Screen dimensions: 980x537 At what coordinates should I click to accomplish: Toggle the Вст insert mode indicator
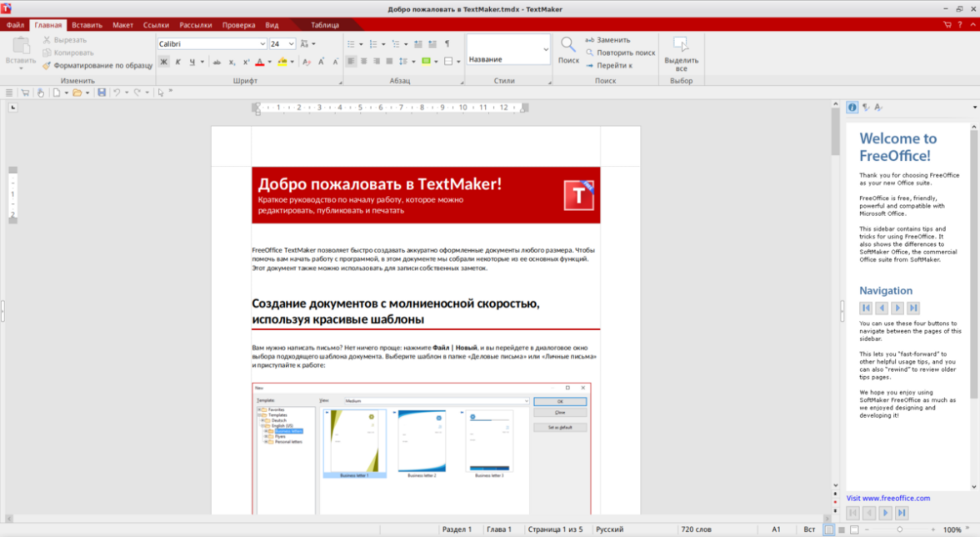(x=809, y=529)
